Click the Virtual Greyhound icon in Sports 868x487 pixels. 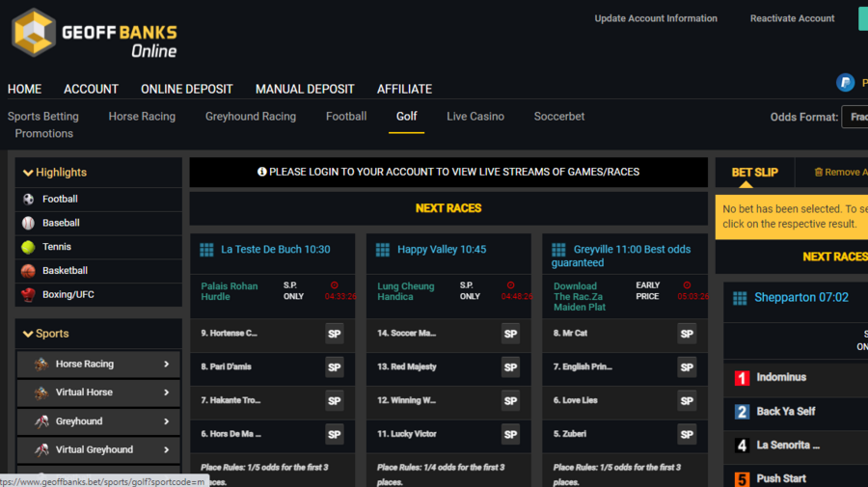pos(41,450)
